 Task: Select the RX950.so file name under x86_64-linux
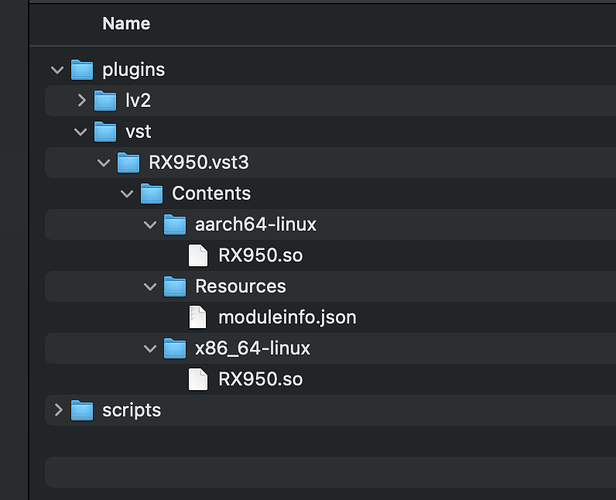pyautogui.click(x=260, y=379)
